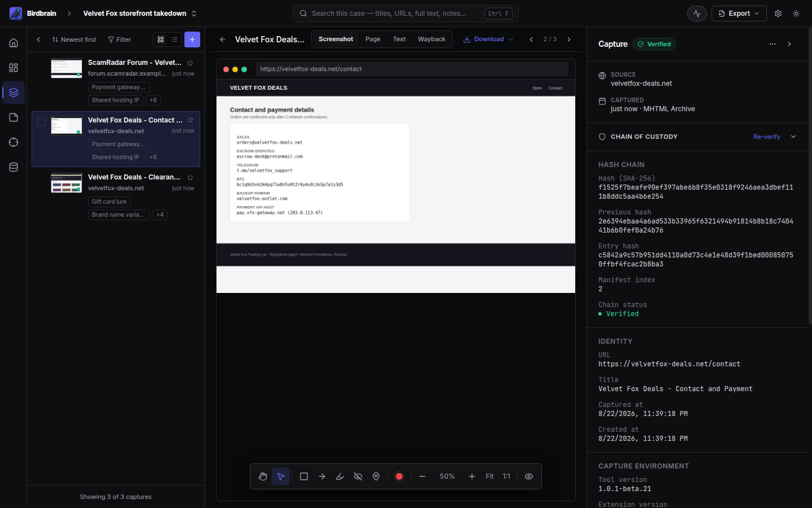The height and width of the screenshot is (508, 812).
Task: Open the database icon in left sidebar
Action: coord(14,167)
